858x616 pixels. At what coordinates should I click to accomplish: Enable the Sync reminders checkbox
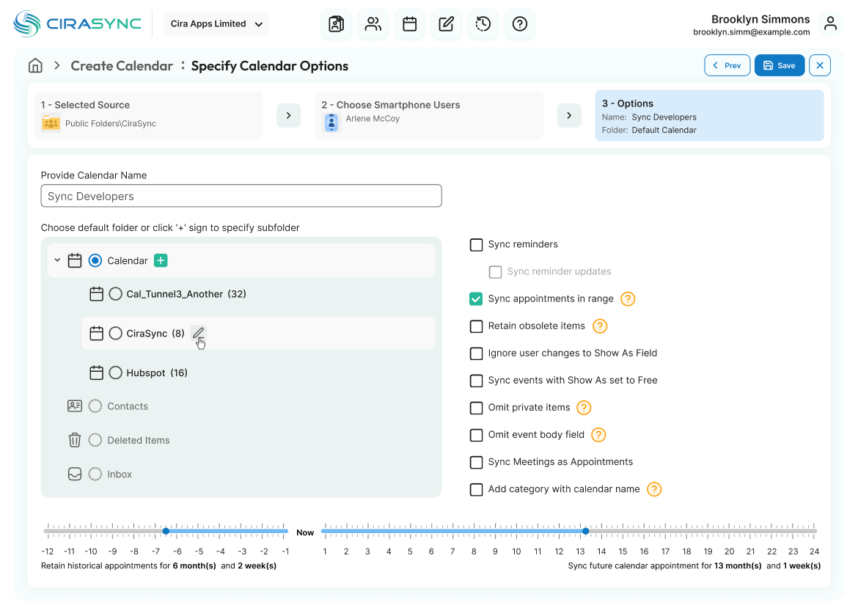[x=476, y=244]
